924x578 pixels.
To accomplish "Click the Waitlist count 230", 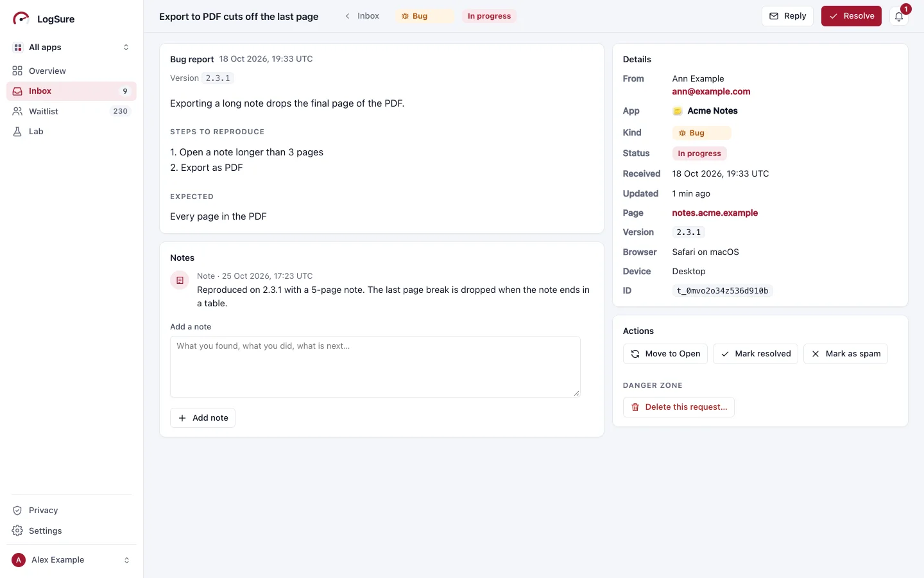I will [x=121, y=112].
